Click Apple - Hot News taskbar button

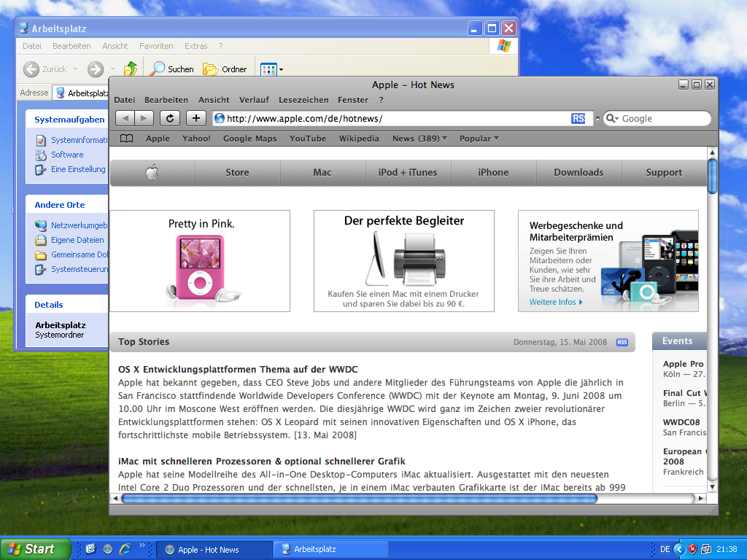click(215, 549)
